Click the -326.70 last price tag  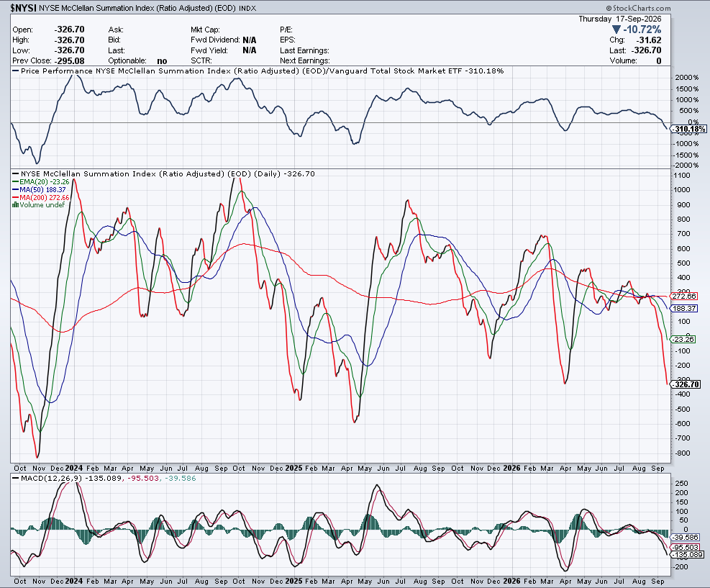click(x=686, y=384)
